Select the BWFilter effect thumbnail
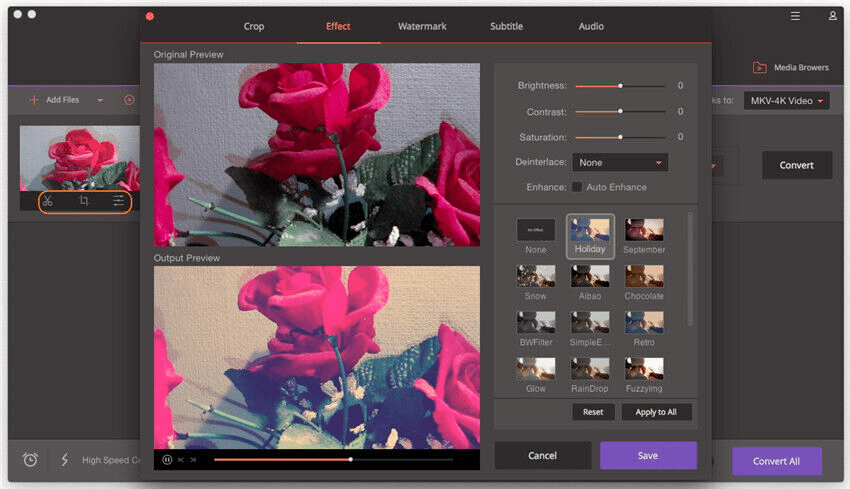Viewport: 850px width, 489px height. (x=536, y=322)
